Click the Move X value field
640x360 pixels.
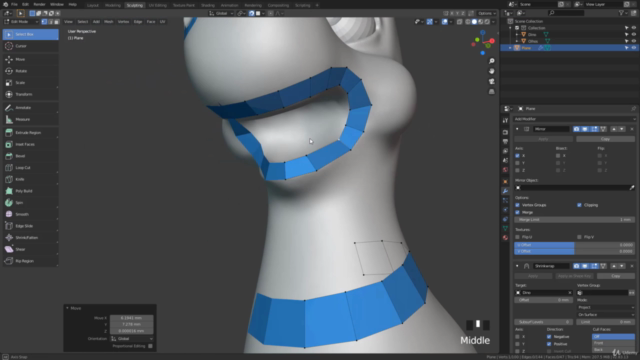[x=131, y=318]
